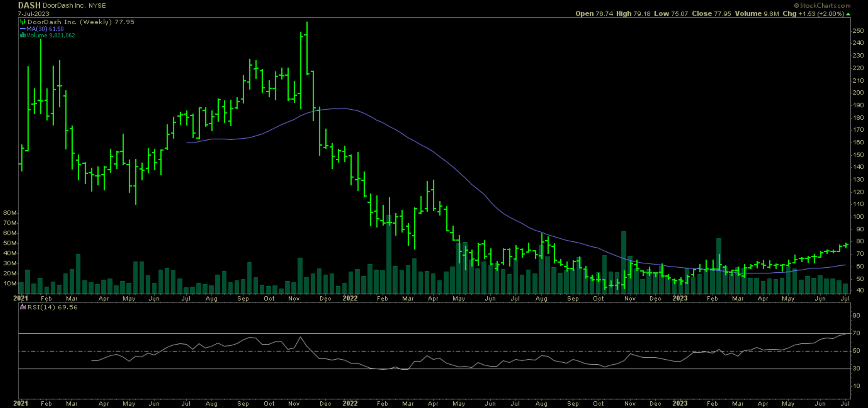Click the 250 price axis label
868x408 pixels.
(858, 31)
